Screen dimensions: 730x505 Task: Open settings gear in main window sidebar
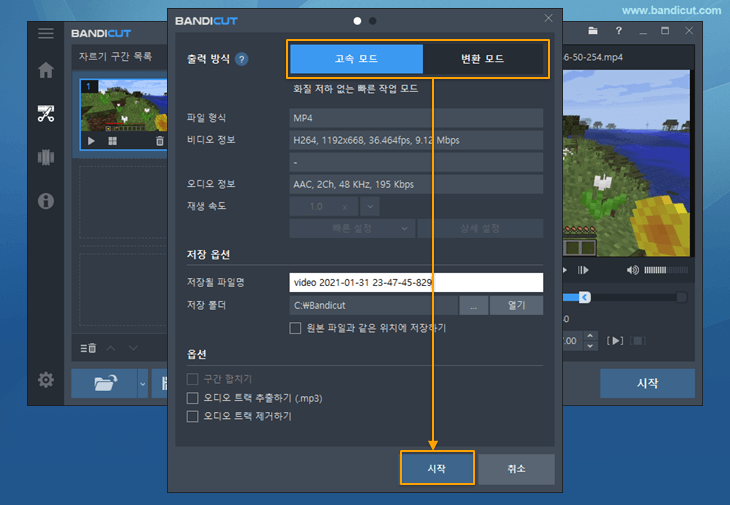tap(46, 380)
